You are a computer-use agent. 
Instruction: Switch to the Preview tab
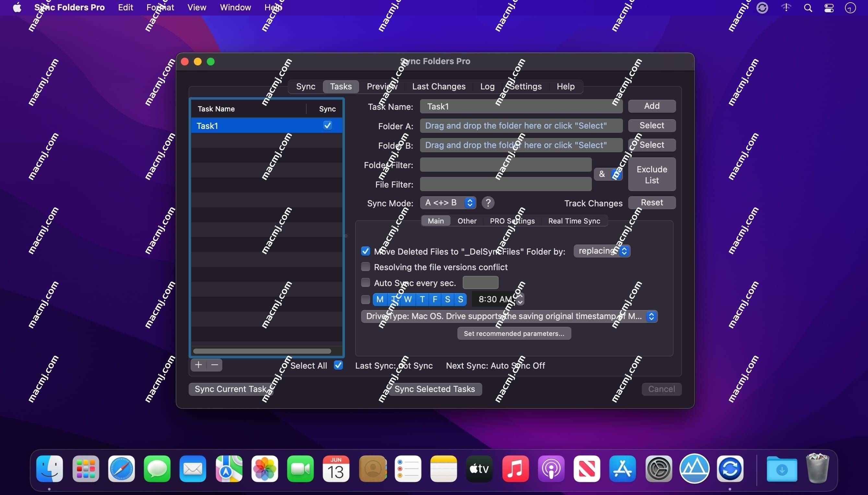(382, 87)
